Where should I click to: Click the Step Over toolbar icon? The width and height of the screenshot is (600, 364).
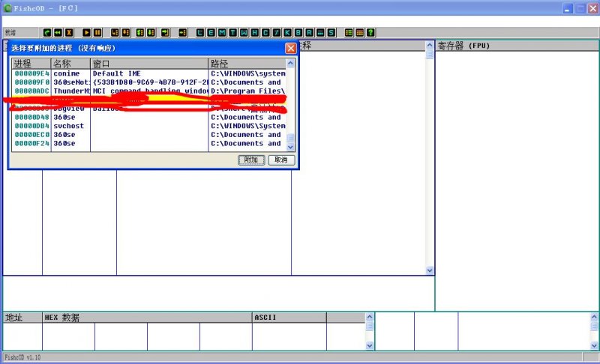point(126,32)
